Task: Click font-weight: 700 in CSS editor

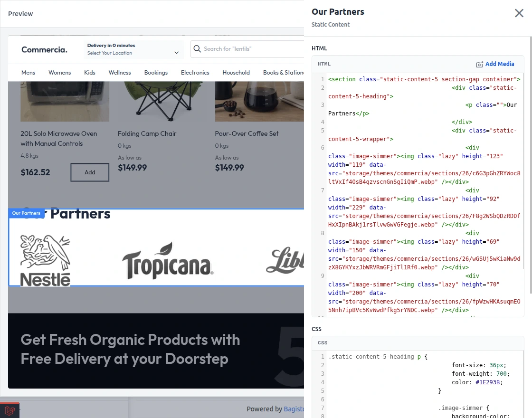Action: coord(480,373)
